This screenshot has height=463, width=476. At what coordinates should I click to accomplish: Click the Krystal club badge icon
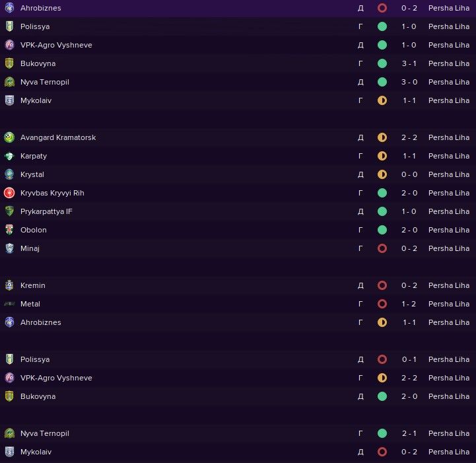coord(9,174)
